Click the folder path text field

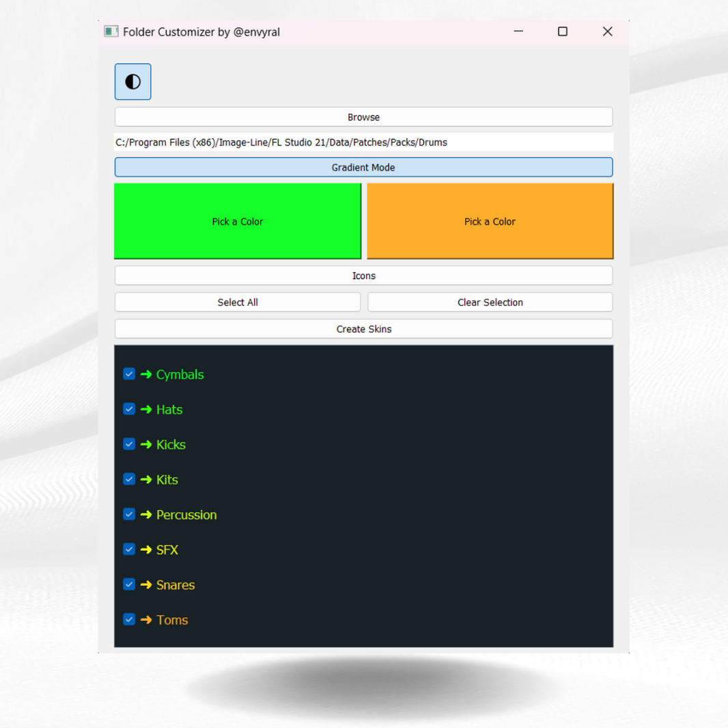pyautogui.click(x=363, y=142)
